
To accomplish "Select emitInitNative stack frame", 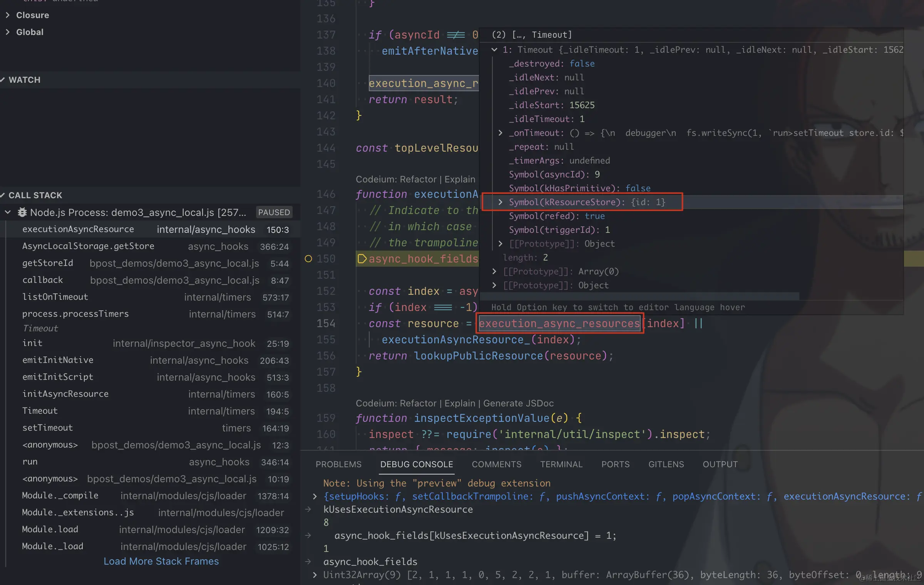I will point(150,360).
